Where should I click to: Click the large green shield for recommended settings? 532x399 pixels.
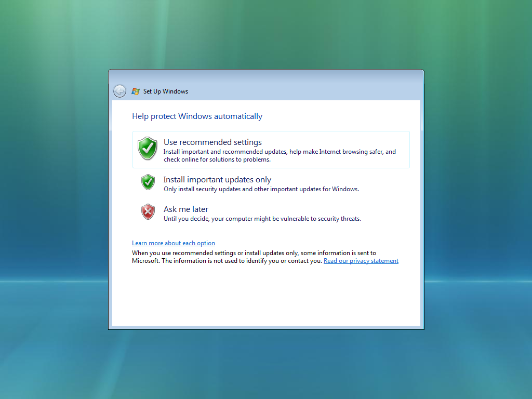click(148, 148)
